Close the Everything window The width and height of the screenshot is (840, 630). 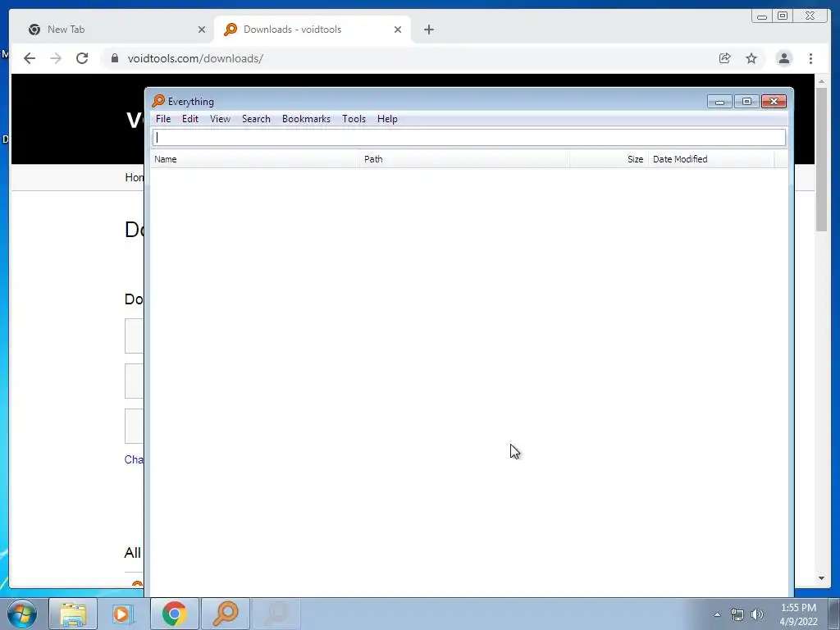coord(774,101)
